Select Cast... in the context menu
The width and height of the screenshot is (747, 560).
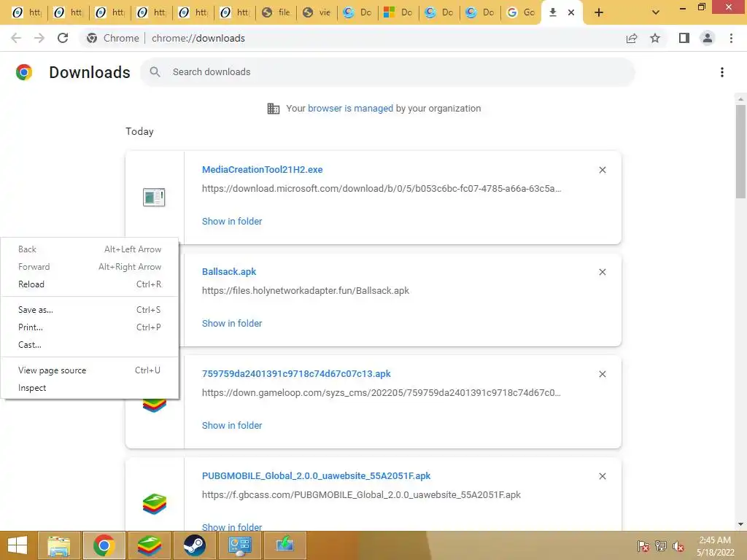[x=90, y=345]
